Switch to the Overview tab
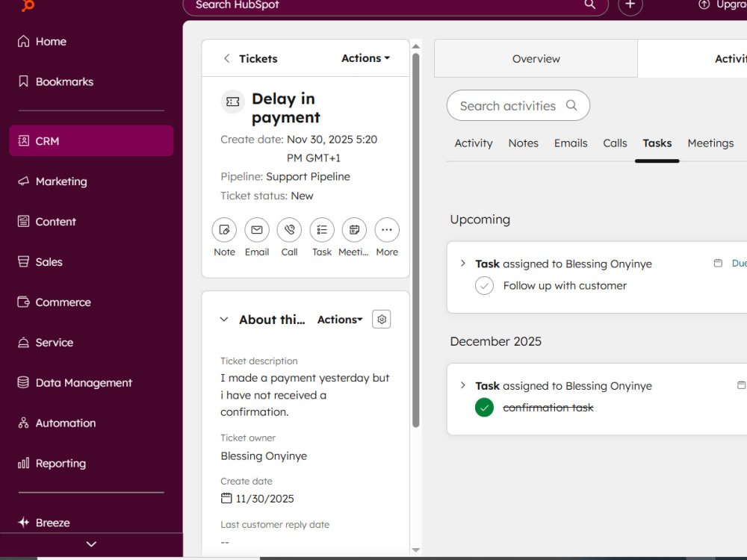This screenshot has width=747, height=560. [536, 58]
